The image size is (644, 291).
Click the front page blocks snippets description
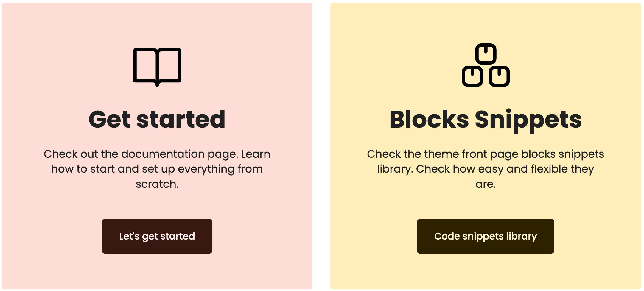click(x=486, y=169)
